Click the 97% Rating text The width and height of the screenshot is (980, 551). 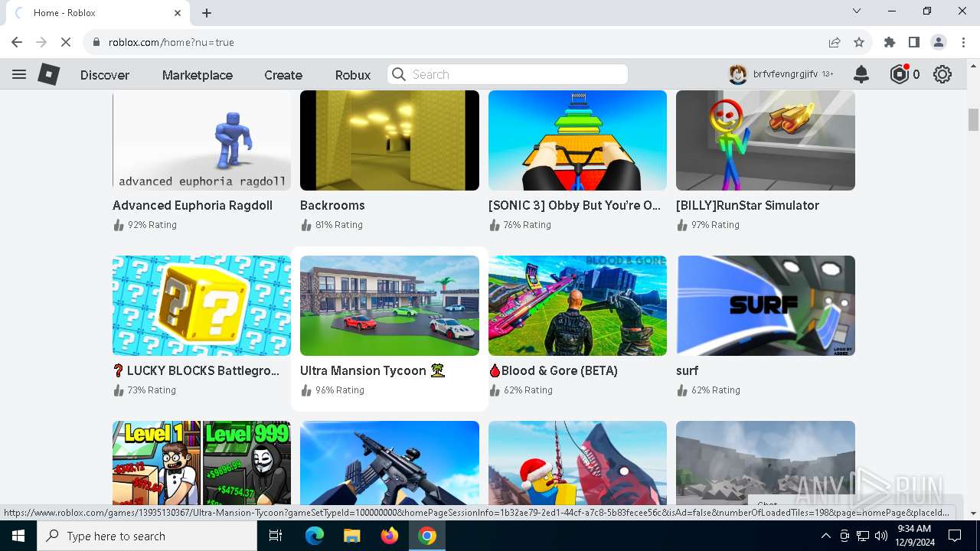click(715, 225)
